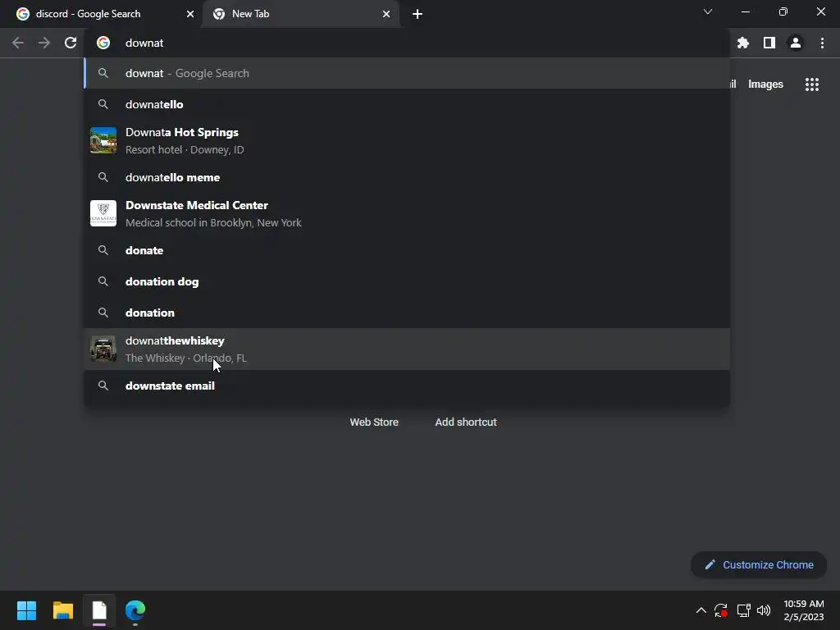Screen dimensions: 840x630
Task: Open the profile avatar icon
Action: (x=796, y=43)
